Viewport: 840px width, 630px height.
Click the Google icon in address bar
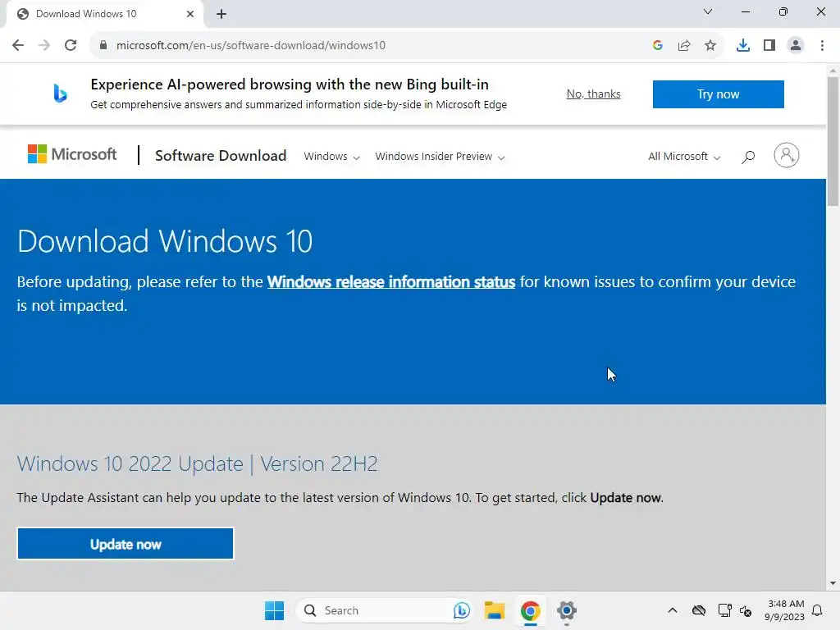tap(658, 45)
